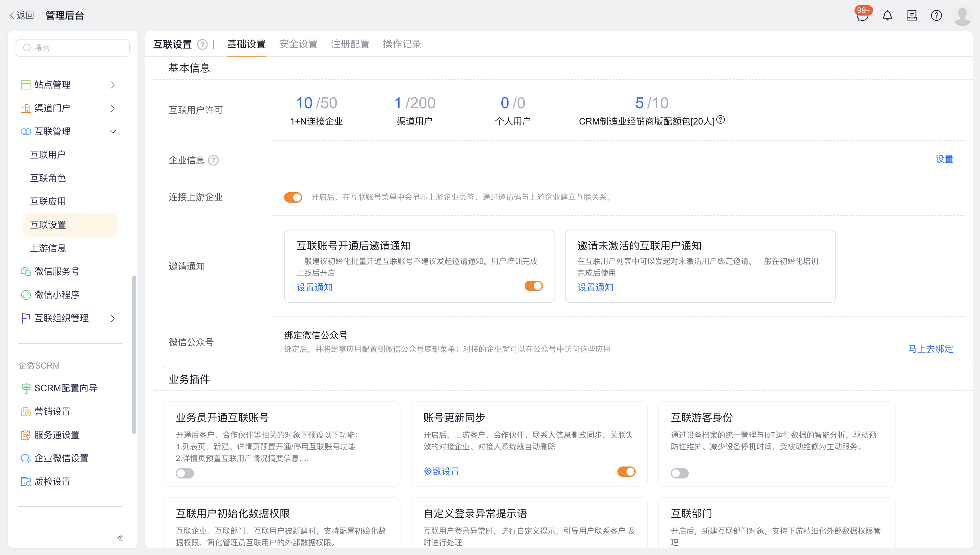Click the 设置 link for 企业信息
This screenshot has width=980, height=555.
coord(944,159)
